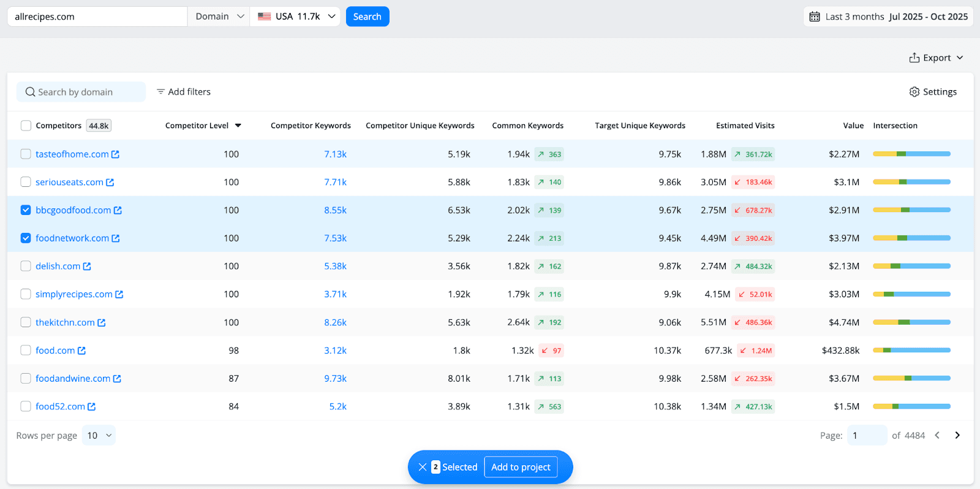
Task: Open the Last 3 months date picker
Action: pyautogui.click(x=888, y=17)
